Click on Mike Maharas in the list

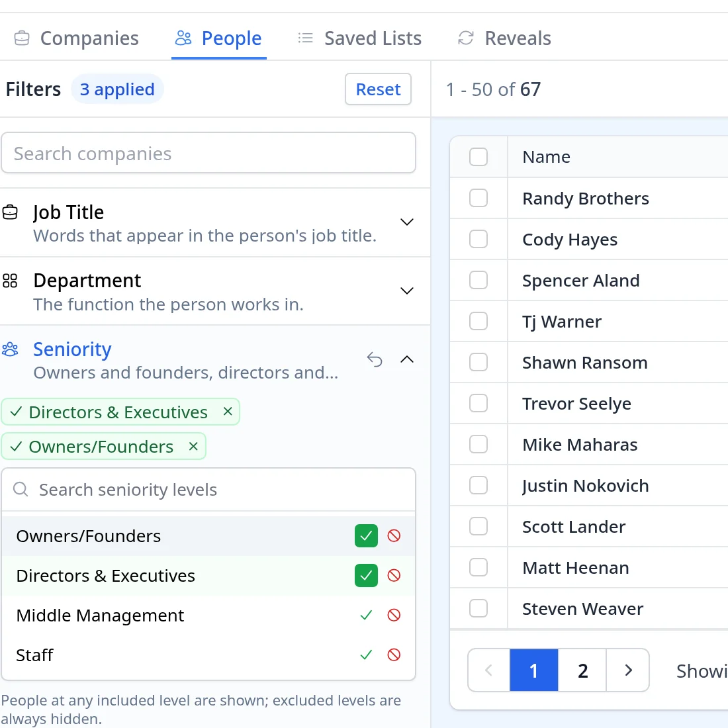580,444
